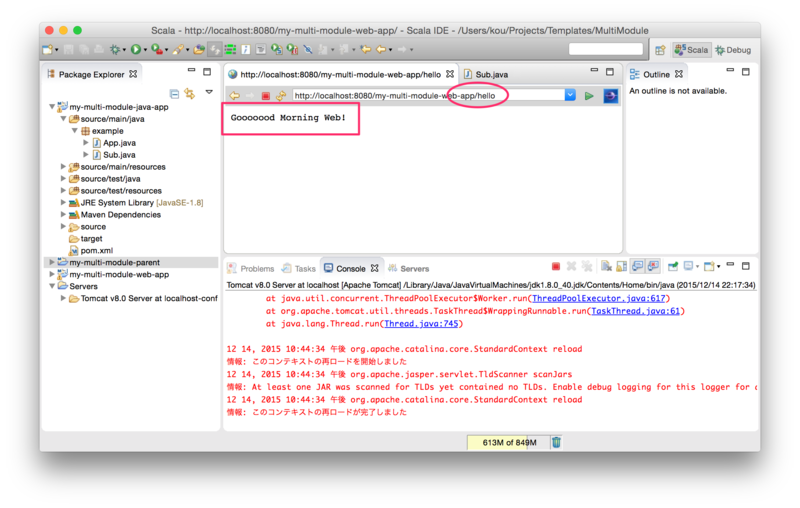Open ThreadPoolExecutor.java:617 stack trace link
Image resolution: width=800 pixels, height=508 pixels.
pos(598,298)
